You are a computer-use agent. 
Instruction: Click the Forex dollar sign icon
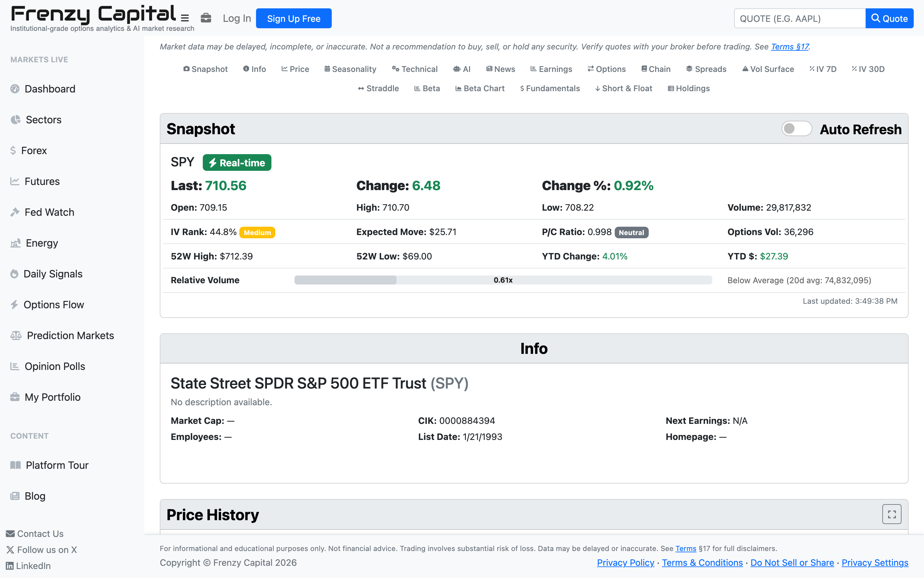[x=13, y=150]
